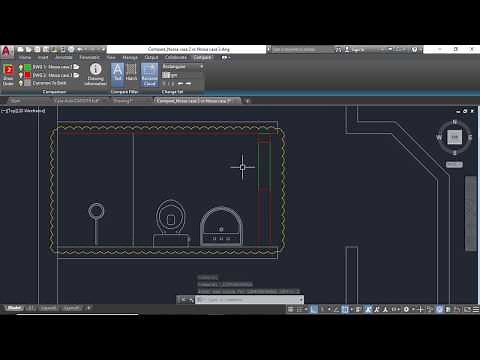The width and height of the screenshot is (480, 360).
Task: Switch to the Model layout tab
Action: tap(14, 308)
